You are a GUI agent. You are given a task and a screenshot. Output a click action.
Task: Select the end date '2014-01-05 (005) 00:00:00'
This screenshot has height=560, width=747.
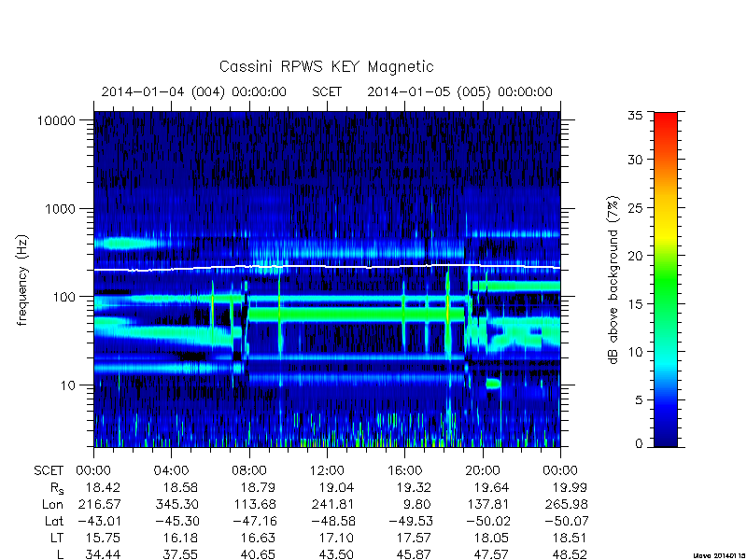(x=459, y=91)
